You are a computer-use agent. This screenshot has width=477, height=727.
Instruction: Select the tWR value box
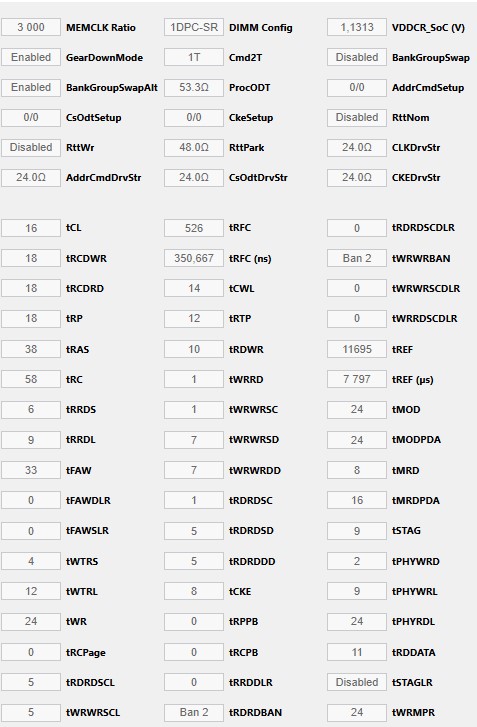point(31,621)
